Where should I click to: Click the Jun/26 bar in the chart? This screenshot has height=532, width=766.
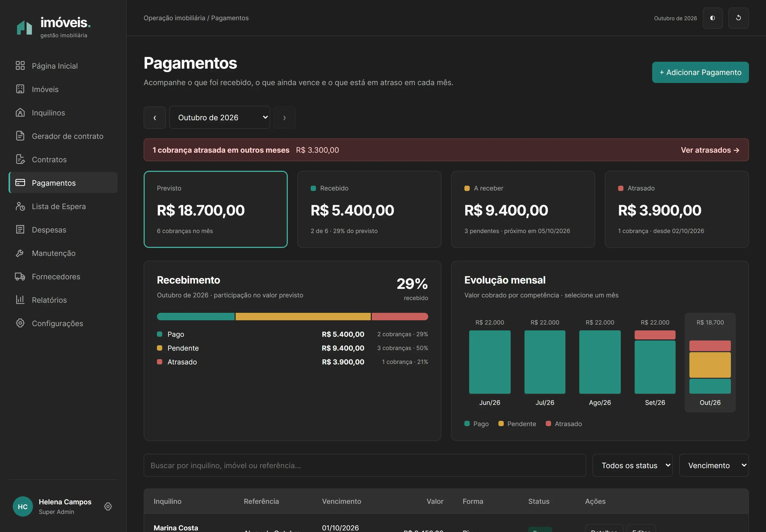(490, 362)
